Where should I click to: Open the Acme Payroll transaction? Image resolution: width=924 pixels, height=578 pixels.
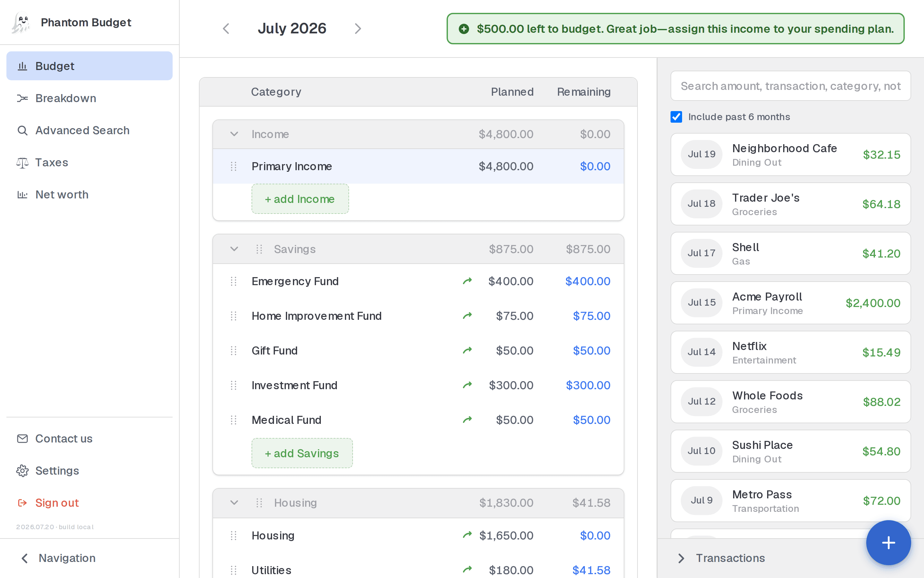click(790, 303)
